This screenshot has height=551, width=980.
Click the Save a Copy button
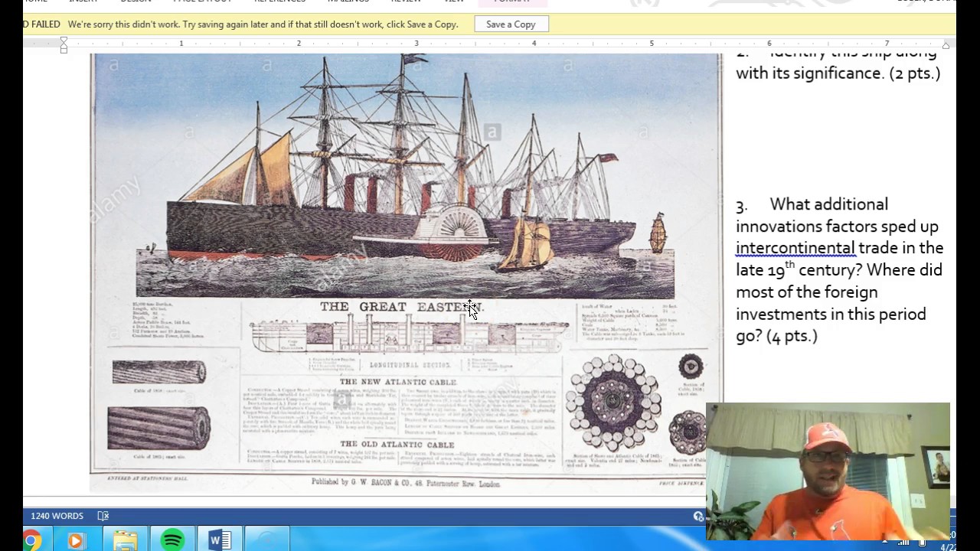511,24
